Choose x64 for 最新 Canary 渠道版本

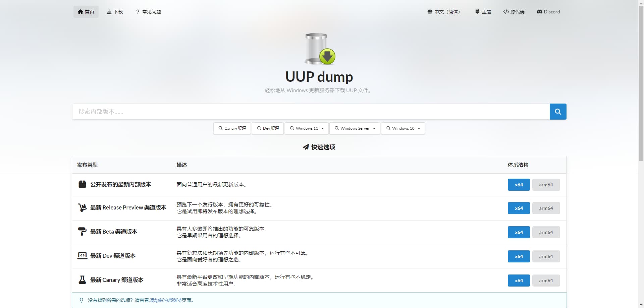[519, 281]
